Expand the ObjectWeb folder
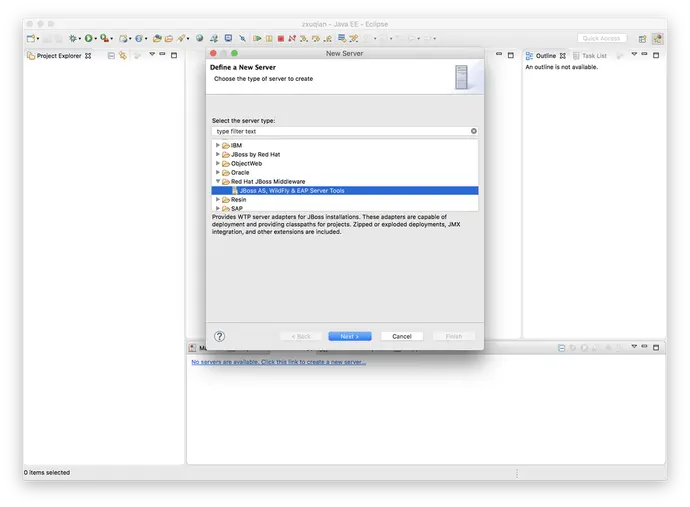Viewport: 690px width, 507px height. tap(217, 163)
